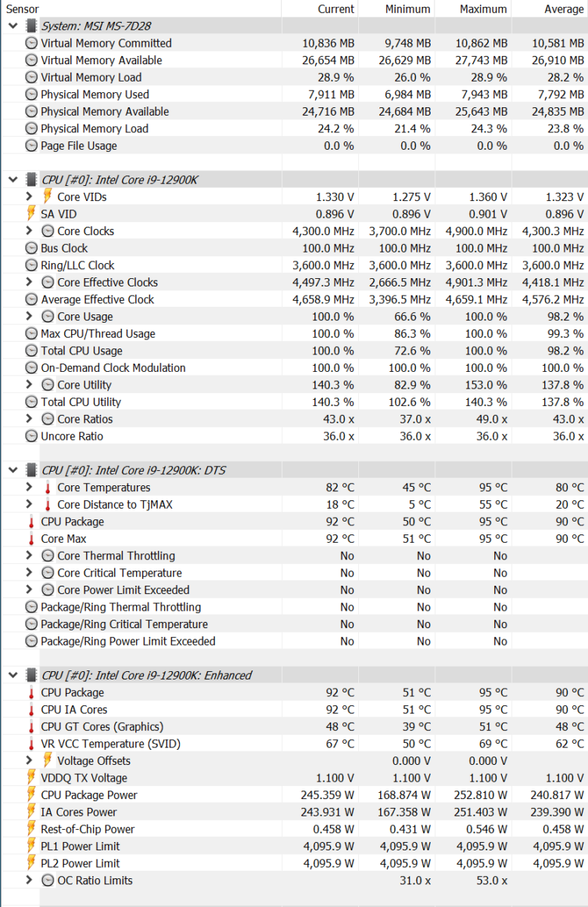Click the clock icon of Bus Clock
Screen dimensions: 588x907
[31, 248]
